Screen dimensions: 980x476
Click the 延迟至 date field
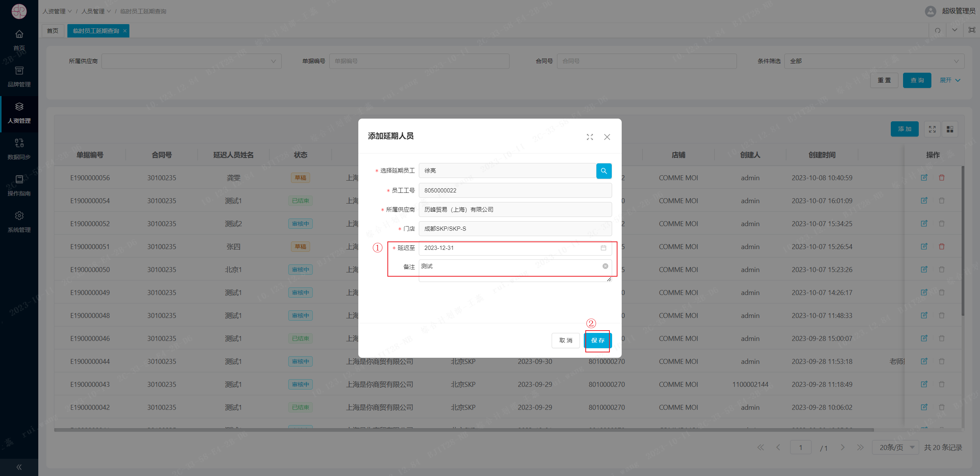click(515, 248)
